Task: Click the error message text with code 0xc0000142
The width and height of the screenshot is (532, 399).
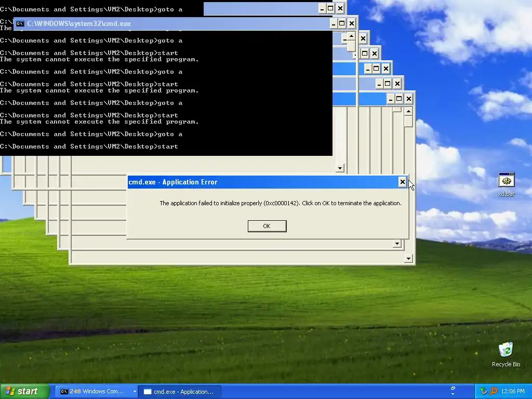Action: pyautogui.click(x=280, y=203)
